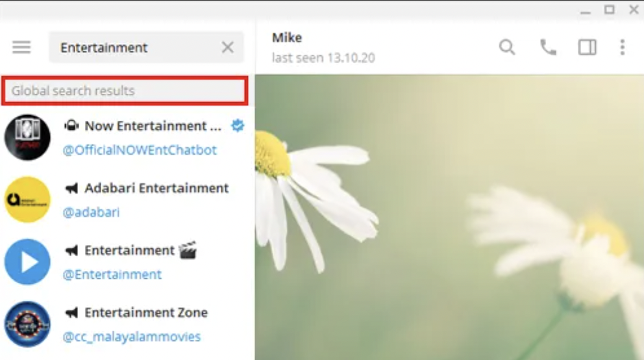The image size is (644, 360).
Task: Open the three-dot chat options menu
Action: [x=623, y=47]
